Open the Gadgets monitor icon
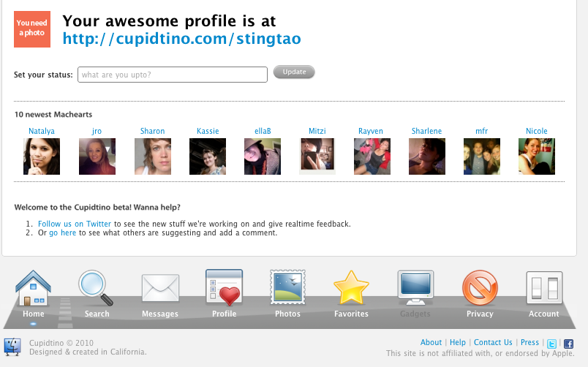 415,287
